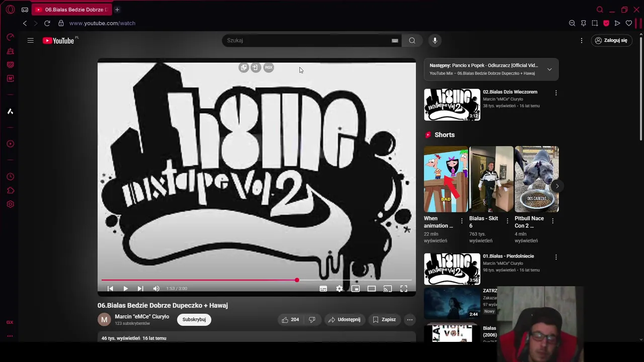This screenshot has width=644, height=362.
Task: Open the YouTube hamburger guide menu
Action: pyautogui.click(x=30, y=40)
